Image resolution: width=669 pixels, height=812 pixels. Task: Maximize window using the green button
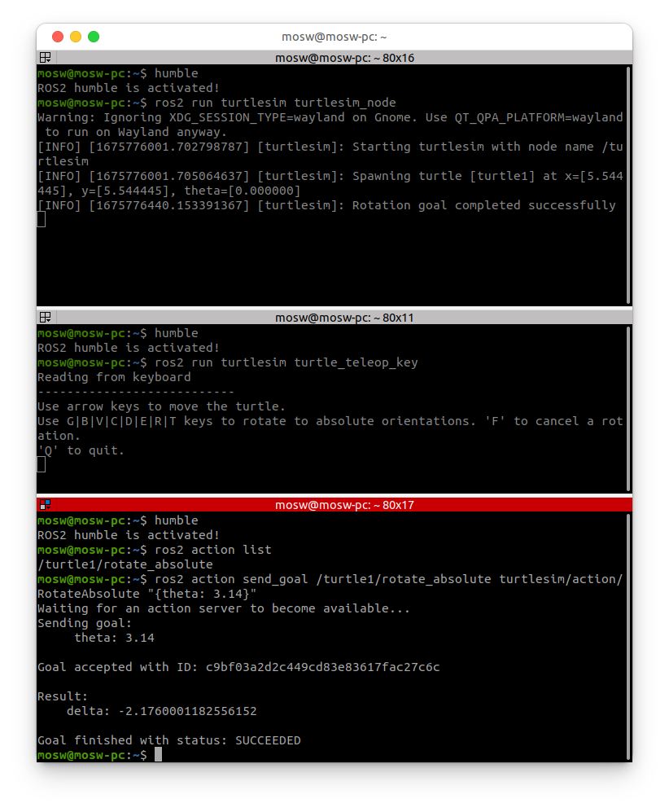click(x=94, y=37)
